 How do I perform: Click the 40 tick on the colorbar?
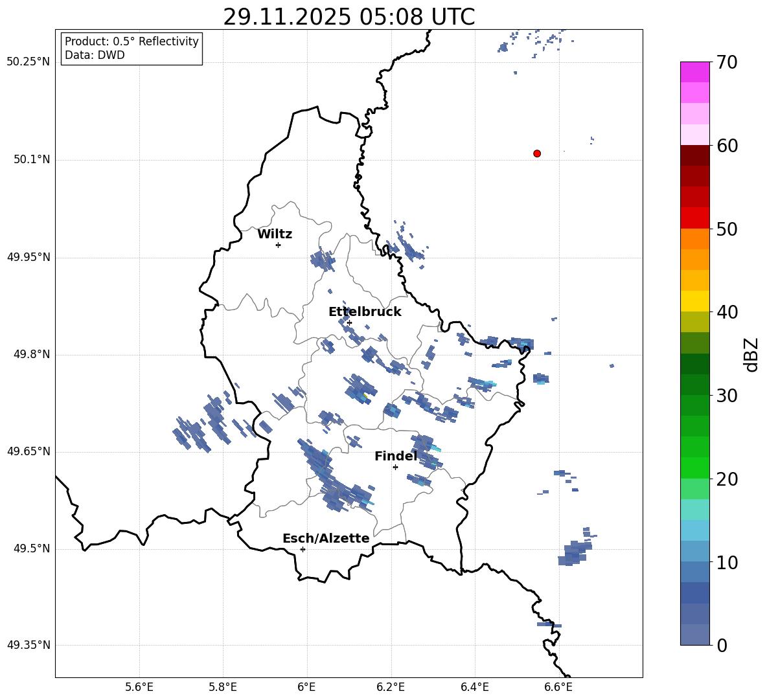click(727, 312)
